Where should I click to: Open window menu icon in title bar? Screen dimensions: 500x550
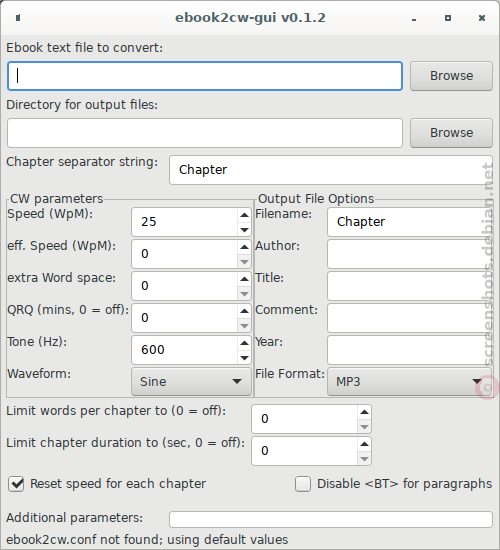18,18
